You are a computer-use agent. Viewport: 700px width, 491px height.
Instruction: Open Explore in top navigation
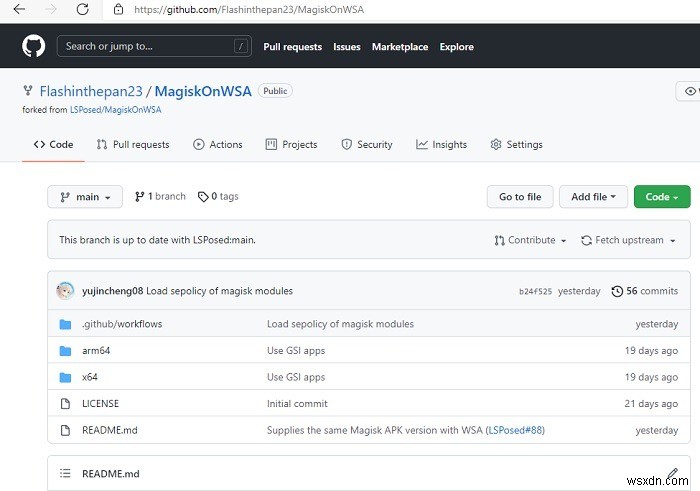pos(457,47)
